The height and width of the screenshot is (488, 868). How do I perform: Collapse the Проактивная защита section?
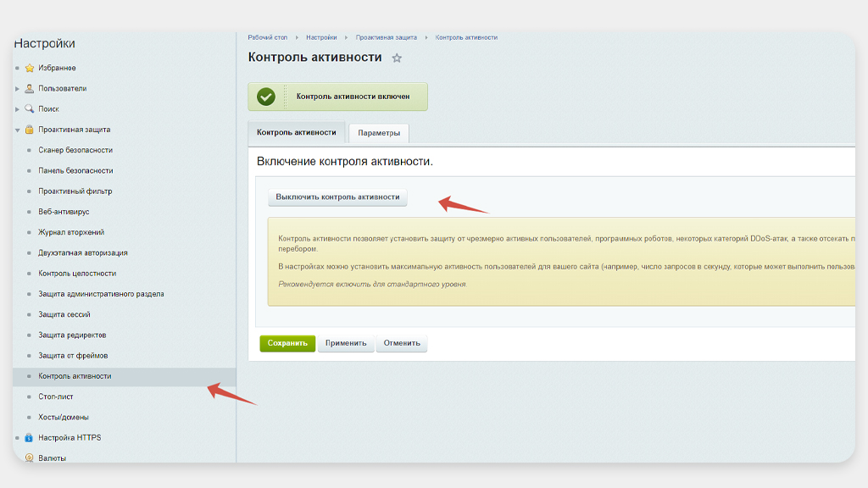(17, 130)
